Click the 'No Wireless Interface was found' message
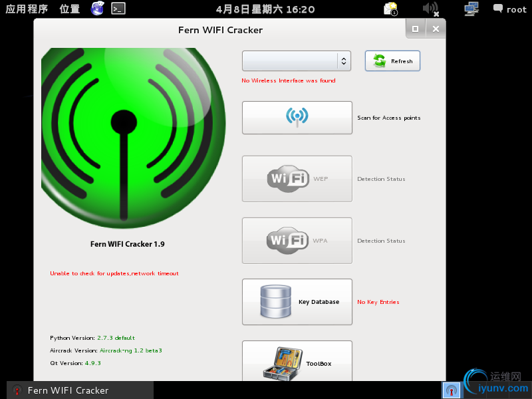This screenshot has width=532, height=399. pyautogui.click(x=289, y=80)
